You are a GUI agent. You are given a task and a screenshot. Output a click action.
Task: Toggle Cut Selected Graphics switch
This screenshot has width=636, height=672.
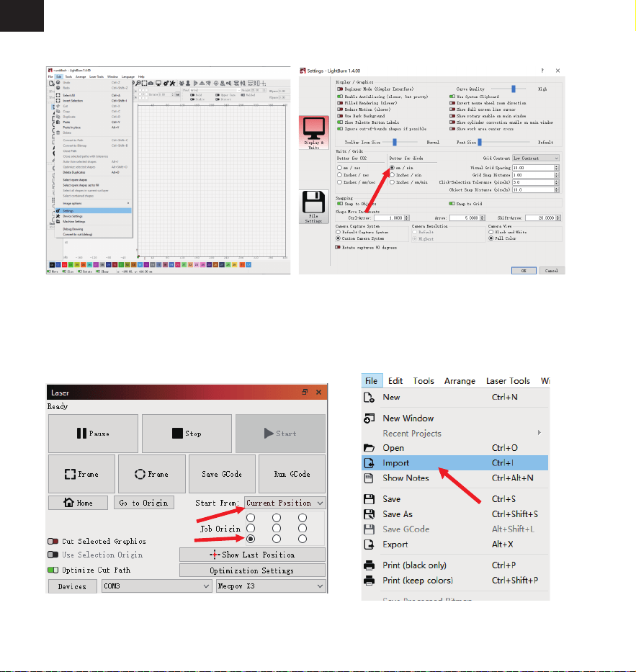point(53,542)
